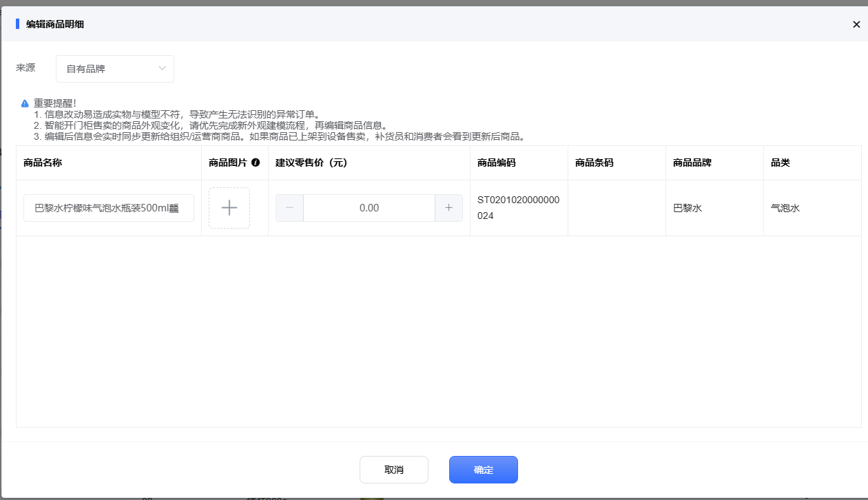Click reminder line 1 about 异常订单
868x500 pixels.
[177, 114]
